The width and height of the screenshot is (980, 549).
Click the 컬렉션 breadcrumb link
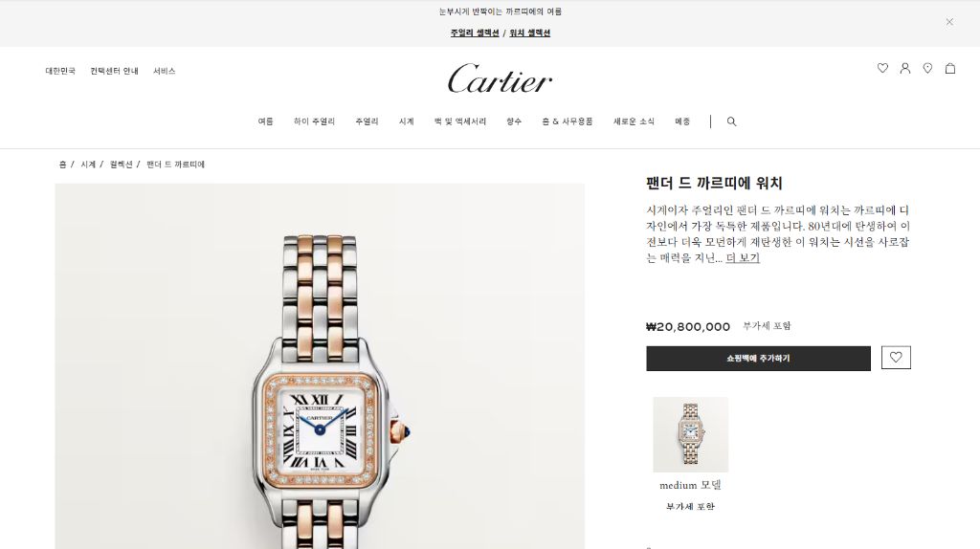coord(122,165)
